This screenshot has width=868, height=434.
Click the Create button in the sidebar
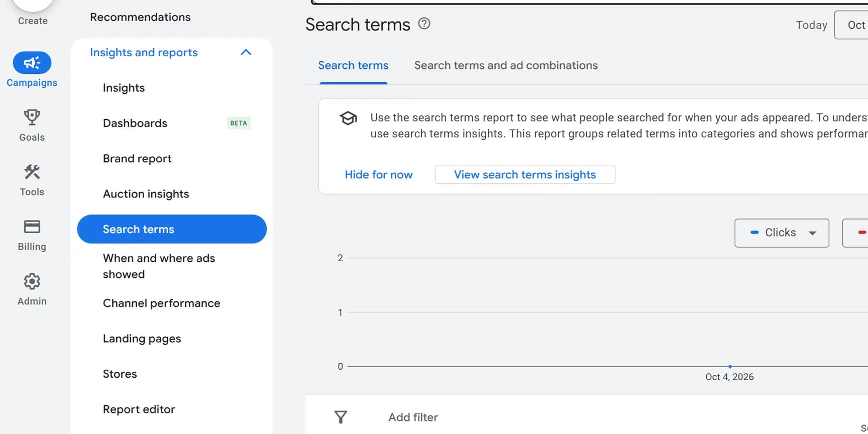(x=33, y=12)
